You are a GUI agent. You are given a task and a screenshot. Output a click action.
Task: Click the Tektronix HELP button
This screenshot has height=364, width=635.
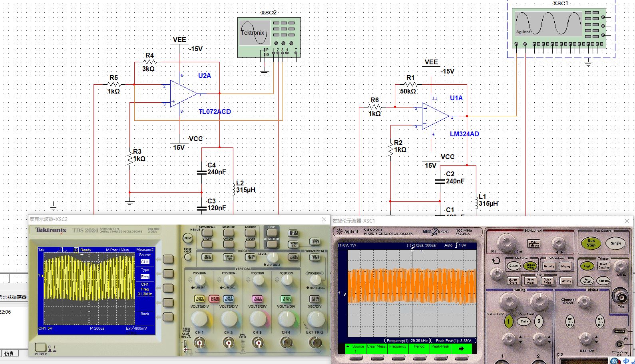(271, 233)
